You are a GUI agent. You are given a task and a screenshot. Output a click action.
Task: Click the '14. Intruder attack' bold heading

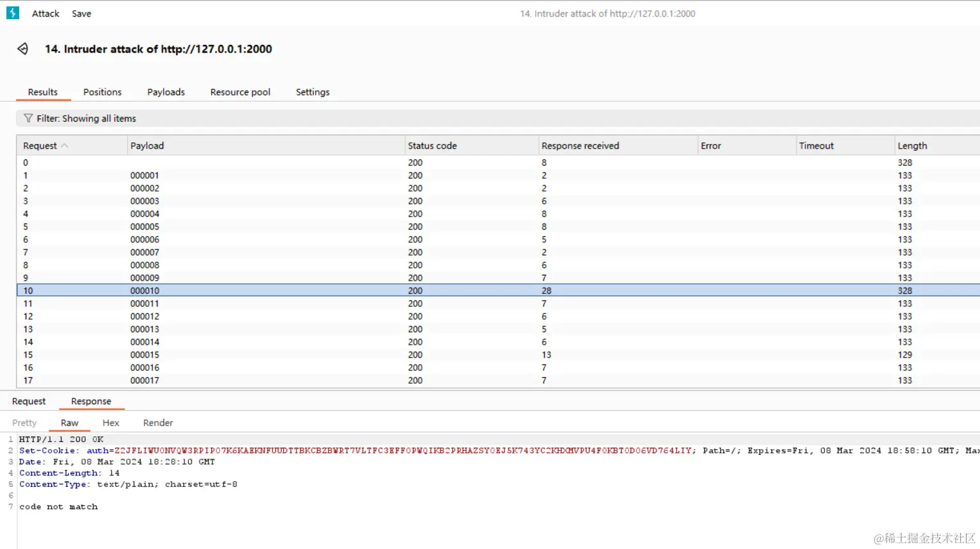[x=158, y=49]
